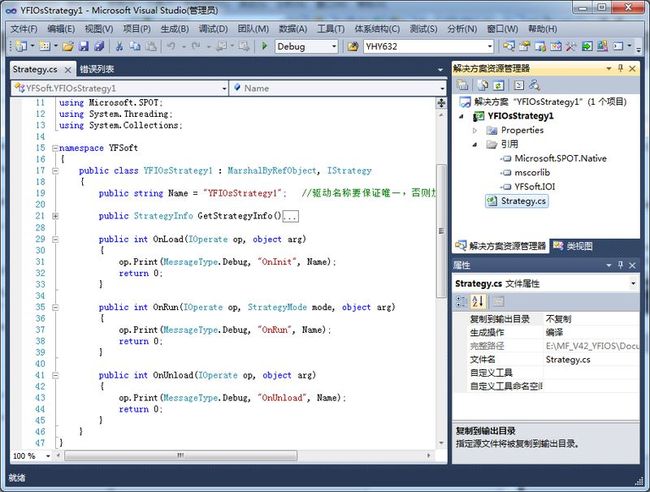The image size is (650, 492).
Task: Pin the Solution Explorer panel
Action: tap(620, 68)
